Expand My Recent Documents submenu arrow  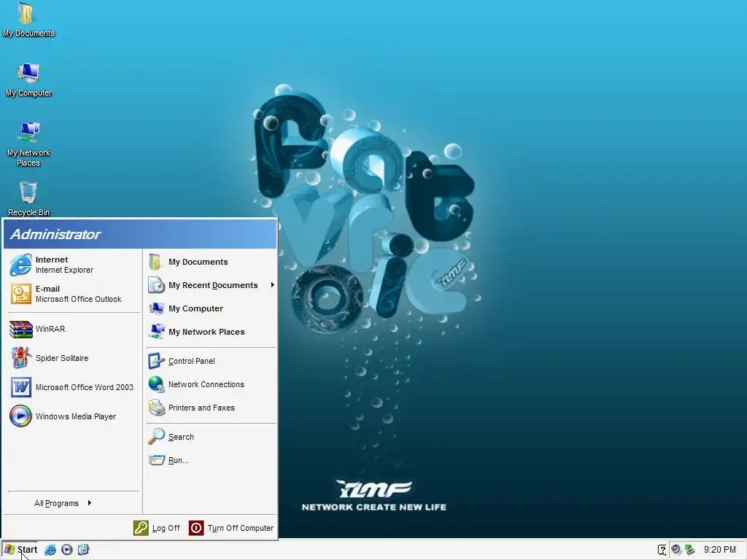click(x=273, y=285)
